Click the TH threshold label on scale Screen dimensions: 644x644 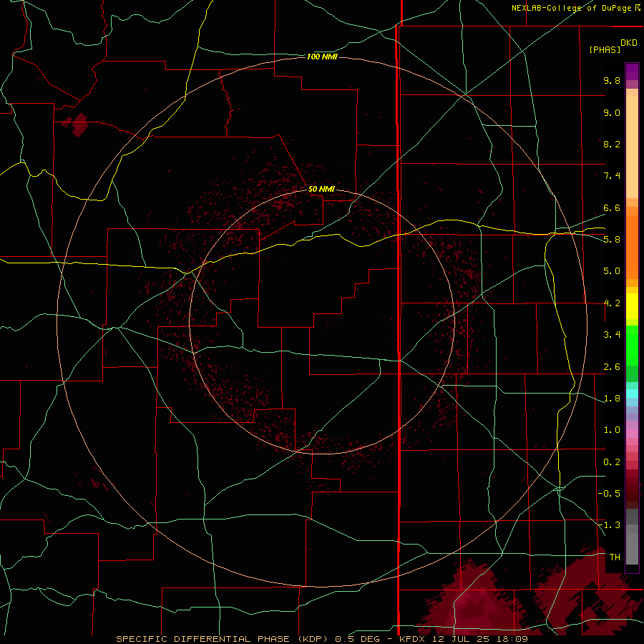coord(615,557)
